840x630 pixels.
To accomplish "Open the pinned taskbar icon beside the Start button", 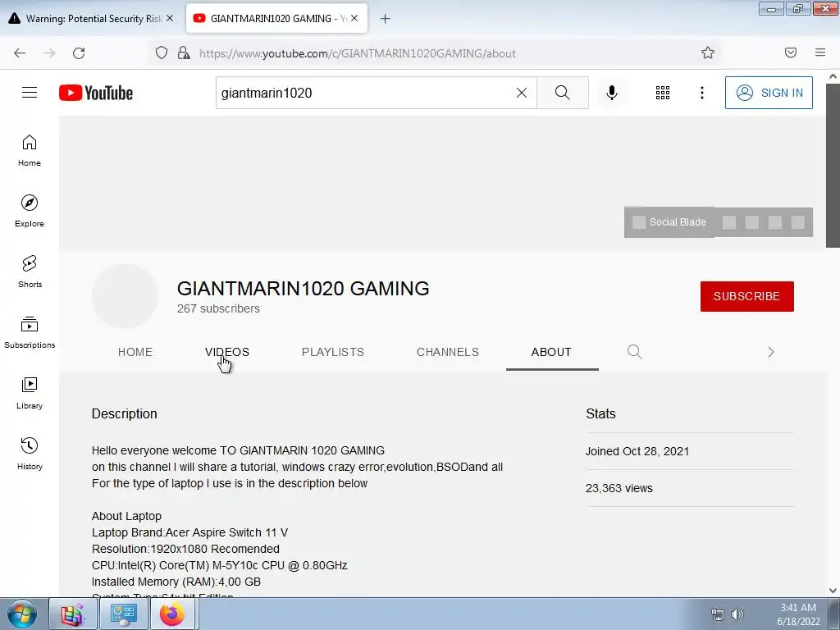I will click(x=73, y=614).
